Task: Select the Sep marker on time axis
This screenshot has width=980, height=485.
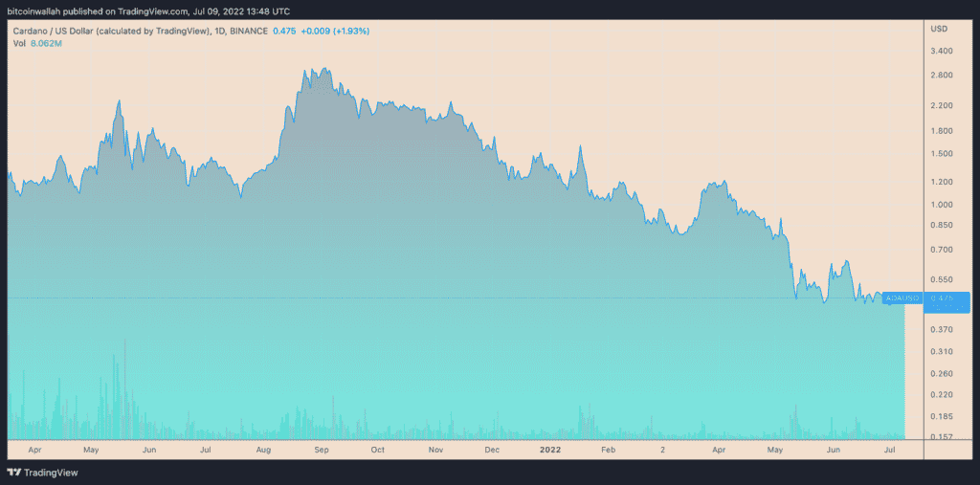Action: 321,450
